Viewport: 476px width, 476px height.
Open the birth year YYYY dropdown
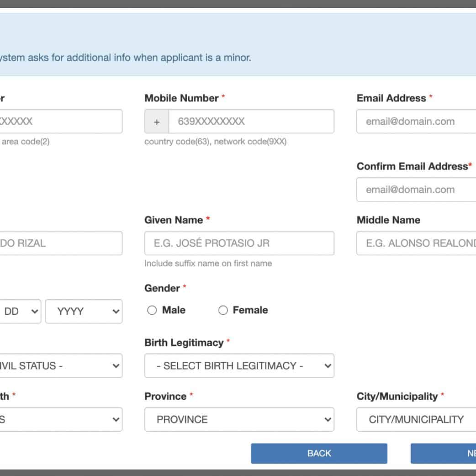point(84,312)
